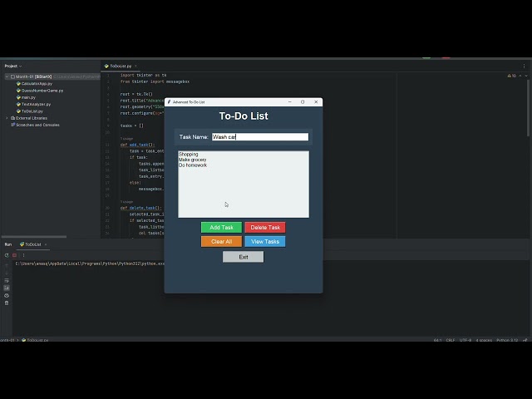Maximize the Advanced To-Do List window
Screen dimensions: 532x399
pyautogui.click(x=303, y=101)
